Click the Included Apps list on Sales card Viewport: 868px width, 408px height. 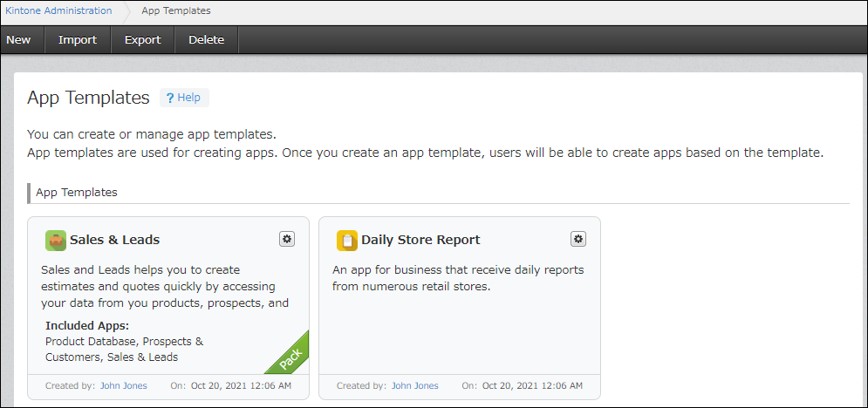(124, 349)
